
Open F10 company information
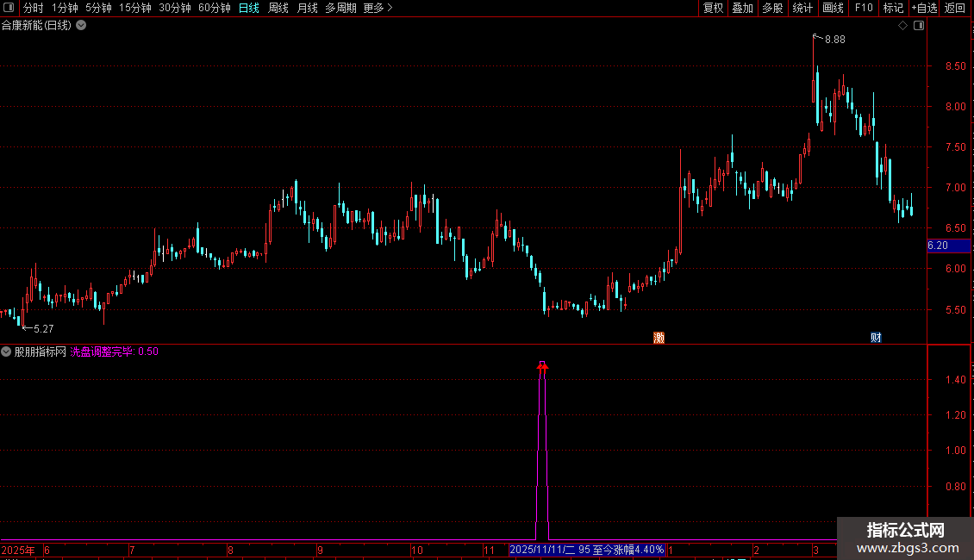tap(864, 8)
